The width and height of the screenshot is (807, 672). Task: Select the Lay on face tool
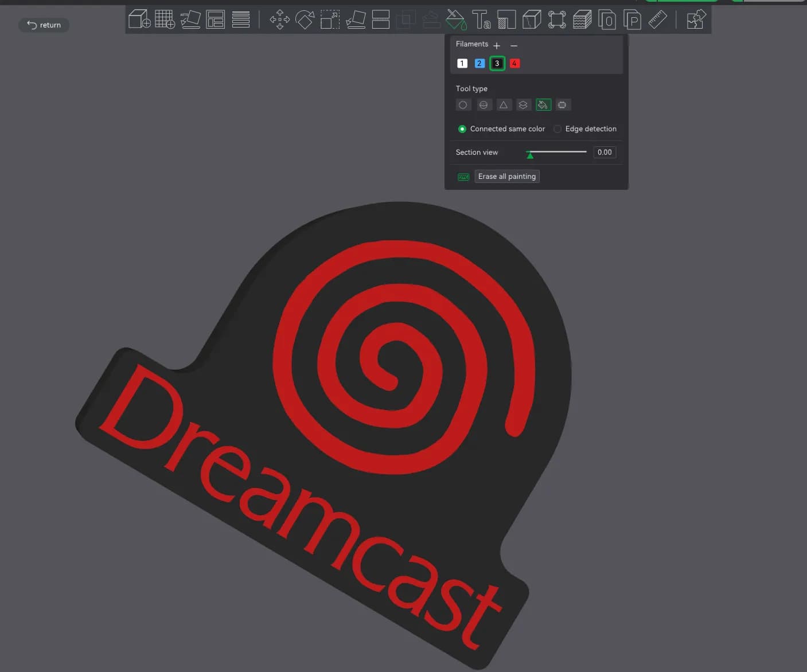click(x=356, y=19)
